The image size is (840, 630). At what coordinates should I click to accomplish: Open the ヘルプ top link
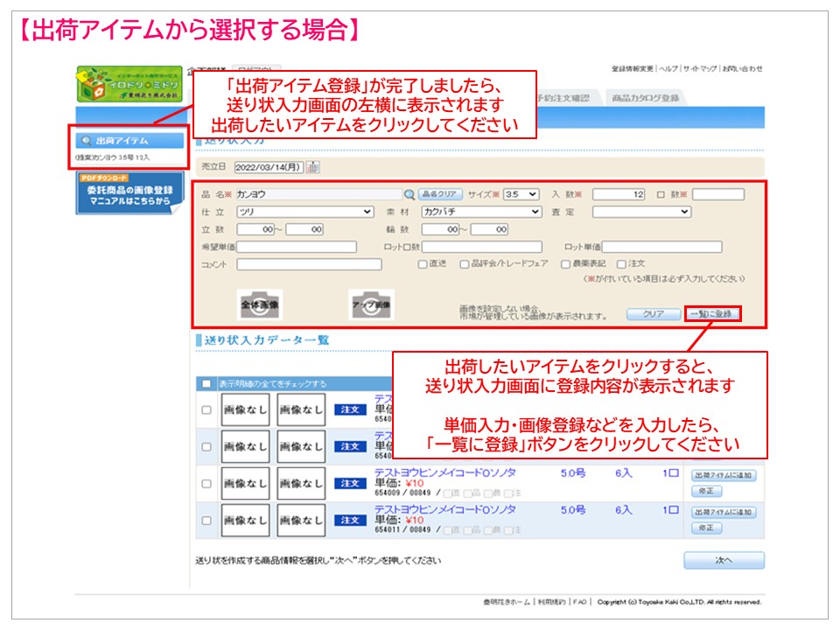coord(668,68)
